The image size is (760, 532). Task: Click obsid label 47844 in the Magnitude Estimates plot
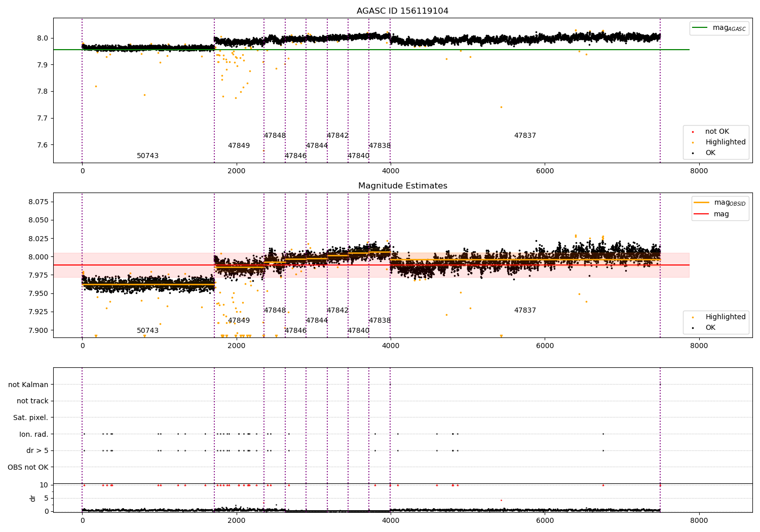click(x=317, y=321)
